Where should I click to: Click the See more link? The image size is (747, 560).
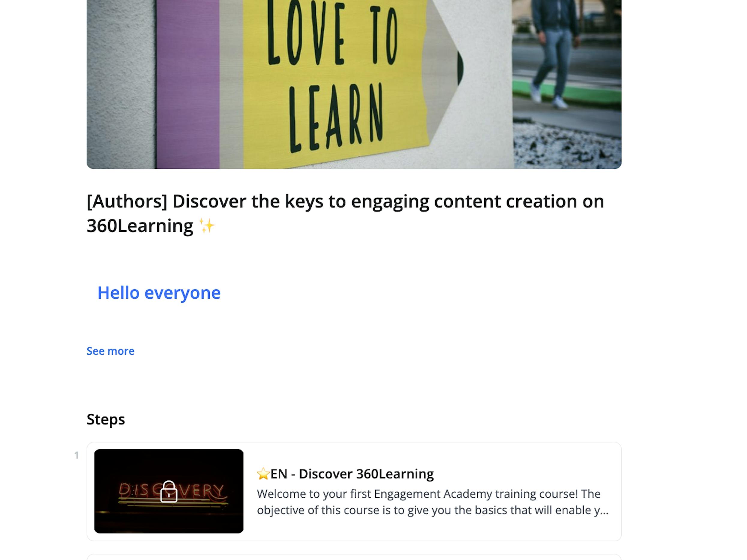(x=110, y=351)
